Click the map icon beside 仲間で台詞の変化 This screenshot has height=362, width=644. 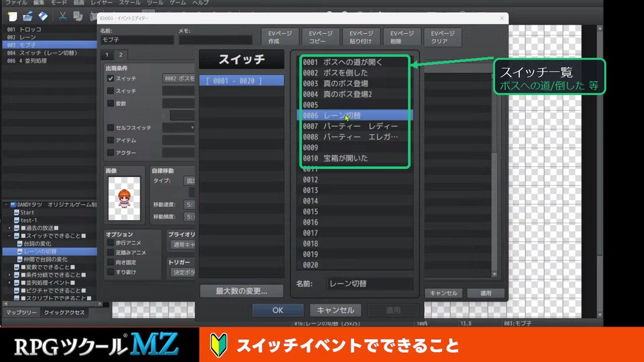tap(20, 259)
